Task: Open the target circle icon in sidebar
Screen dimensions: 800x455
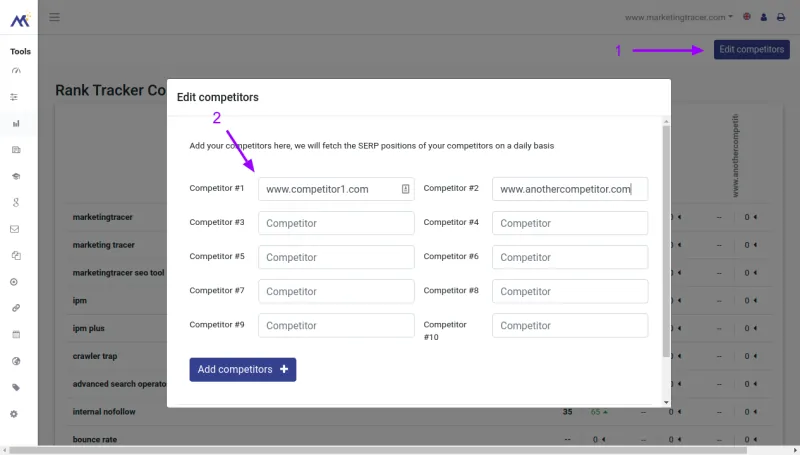Action: point(14,282)
